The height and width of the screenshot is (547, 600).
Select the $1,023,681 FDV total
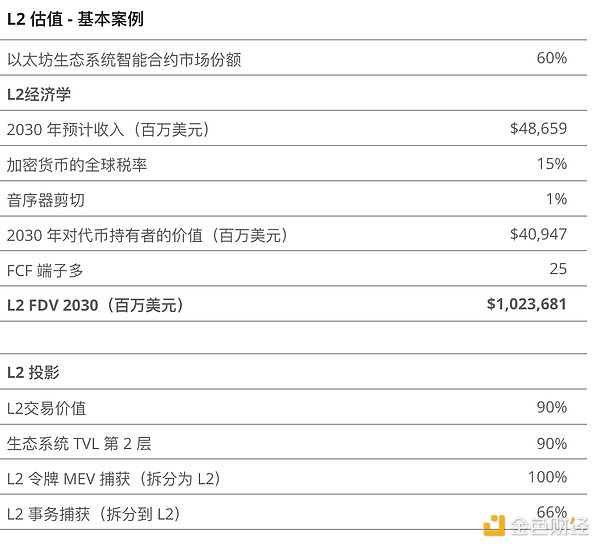point(526,303)
